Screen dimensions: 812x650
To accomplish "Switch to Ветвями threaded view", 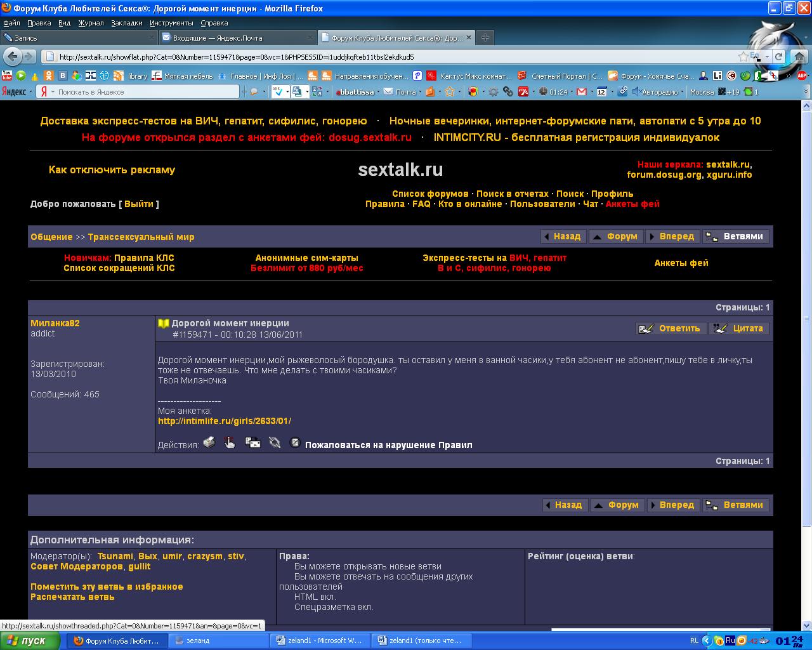I will (x=736, y=237).
